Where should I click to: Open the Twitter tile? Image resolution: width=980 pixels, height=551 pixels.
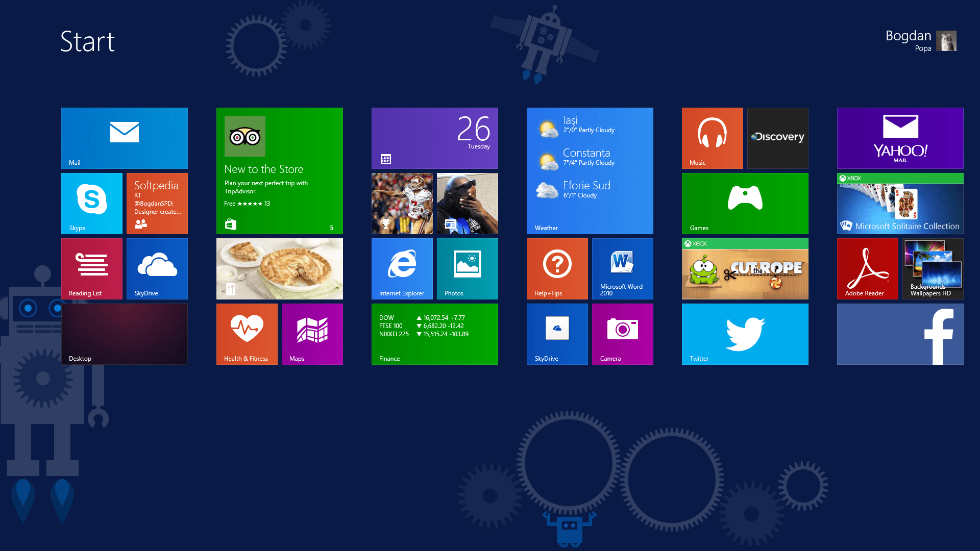tap(745, 334)
